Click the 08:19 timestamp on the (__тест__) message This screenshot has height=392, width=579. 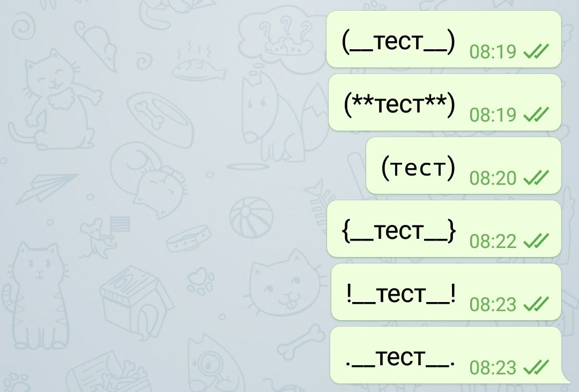coord(493,51)
